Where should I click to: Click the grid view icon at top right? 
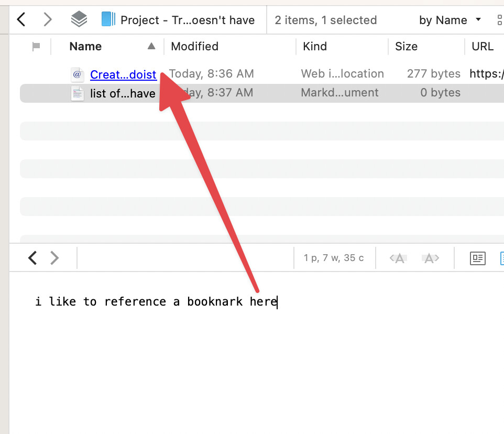point(501,19)
